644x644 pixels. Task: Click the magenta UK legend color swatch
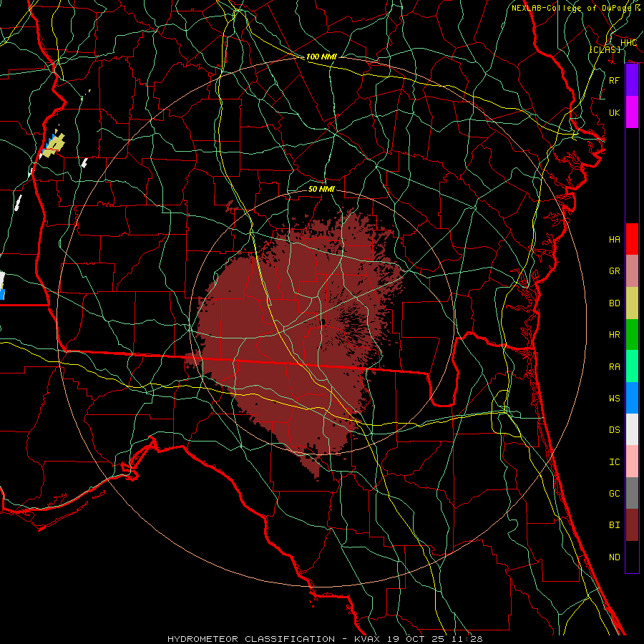click(632, 112)
